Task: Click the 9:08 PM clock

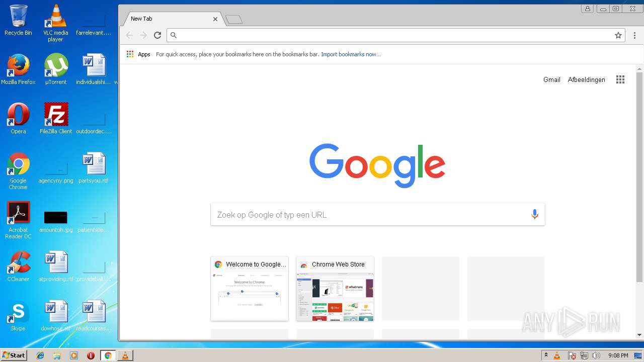Action: click(618, 355)
